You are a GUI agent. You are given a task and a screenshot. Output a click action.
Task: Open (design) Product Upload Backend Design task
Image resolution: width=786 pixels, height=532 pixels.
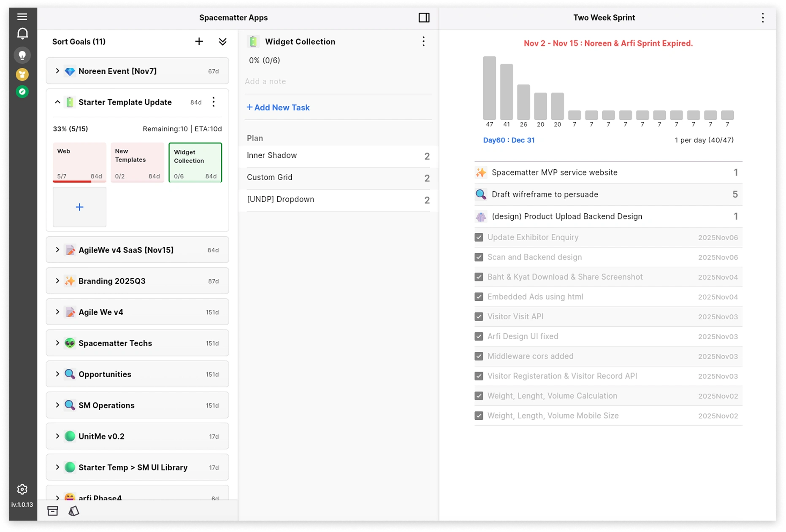[x=608, y=216]
